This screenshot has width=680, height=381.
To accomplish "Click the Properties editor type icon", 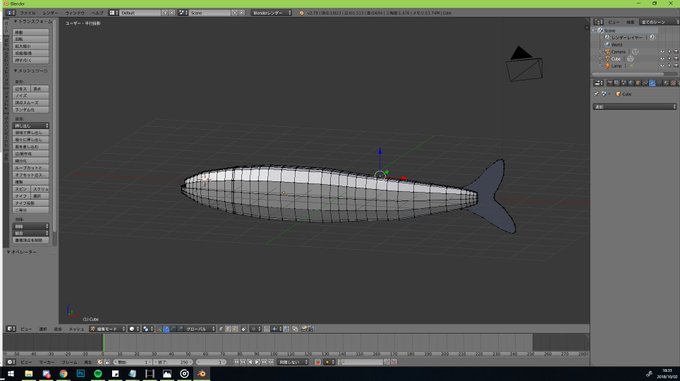I will (598, 83).
